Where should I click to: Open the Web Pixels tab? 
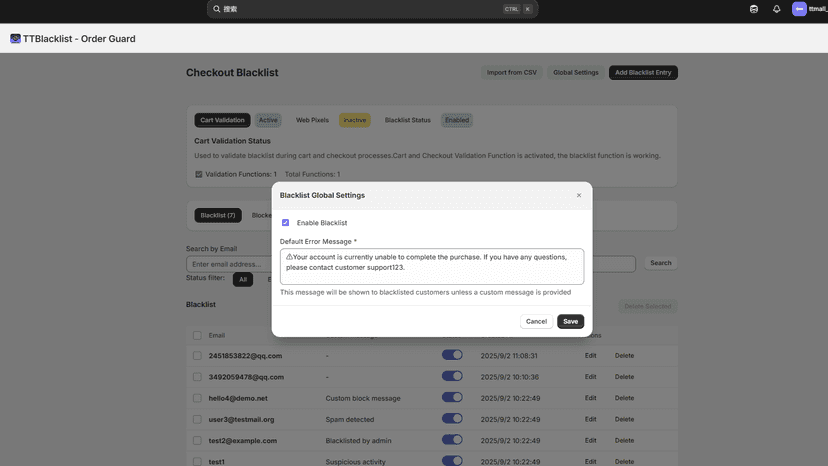click(312, 120)
